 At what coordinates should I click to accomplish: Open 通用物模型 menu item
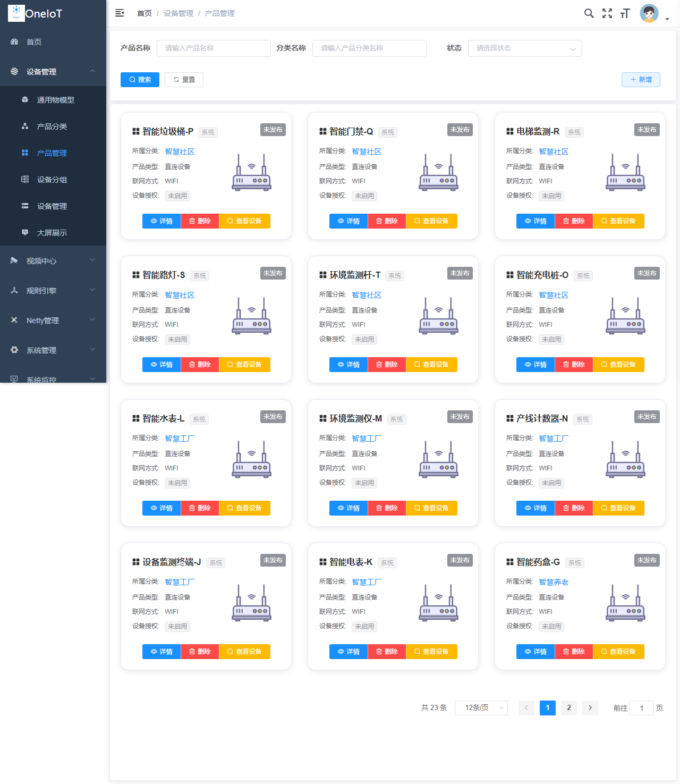pyautogui.click(x=53, y=100)
